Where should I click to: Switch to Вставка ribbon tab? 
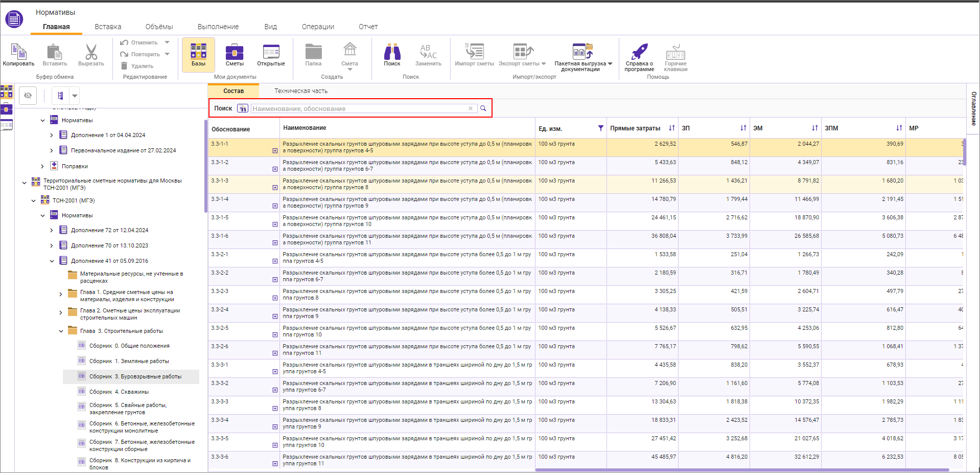[x=108, y=27]
